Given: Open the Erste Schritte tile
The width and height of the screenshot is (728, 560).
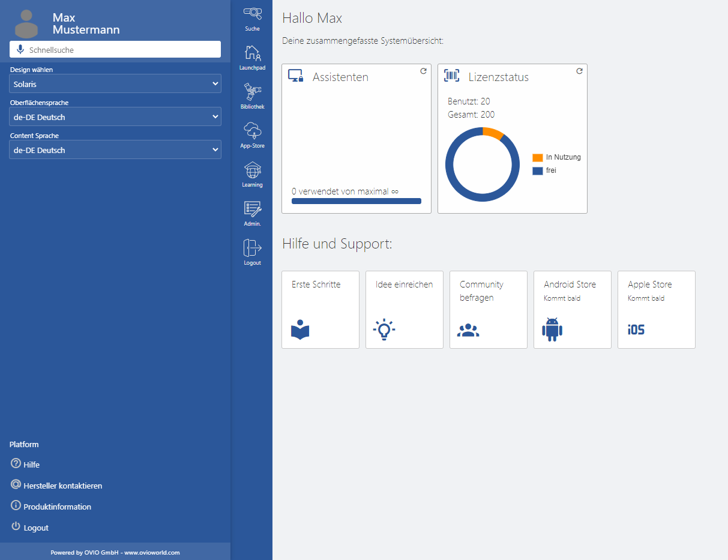Looking at the screenshot, I should pyautogui.click(x=320, y=310).
